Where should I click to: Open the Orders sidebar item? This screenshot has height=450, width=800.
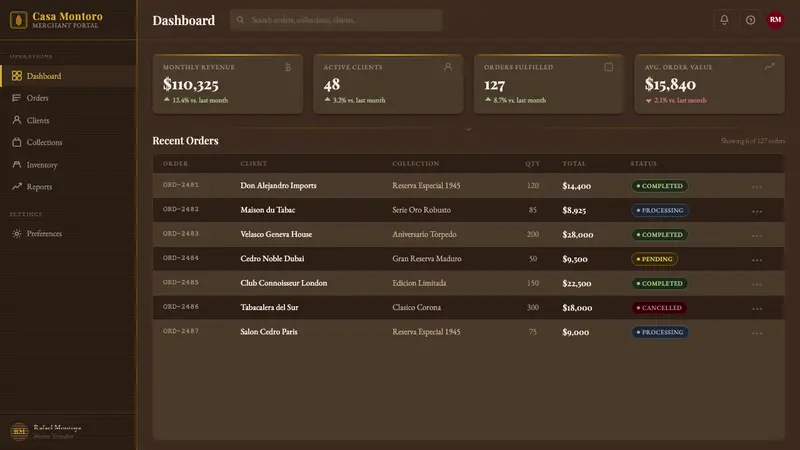68,98
